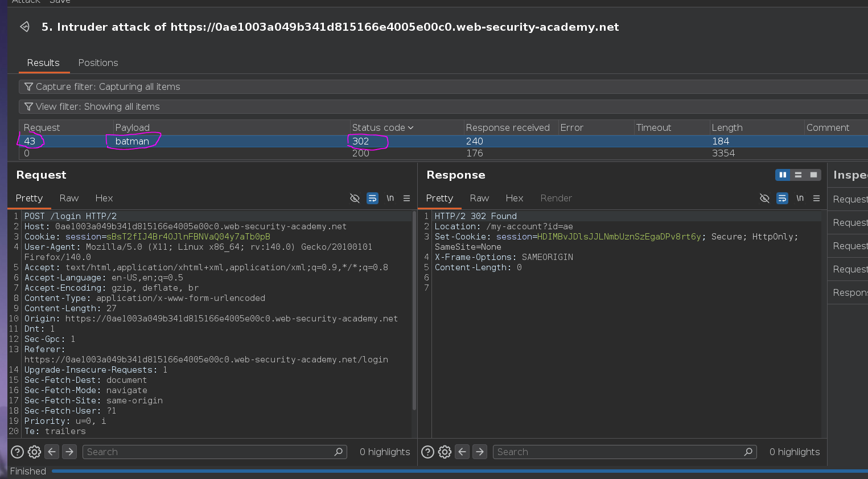Click 0 highlights label under Request panel
Viewport: 868px width, 479px height.
385,452
